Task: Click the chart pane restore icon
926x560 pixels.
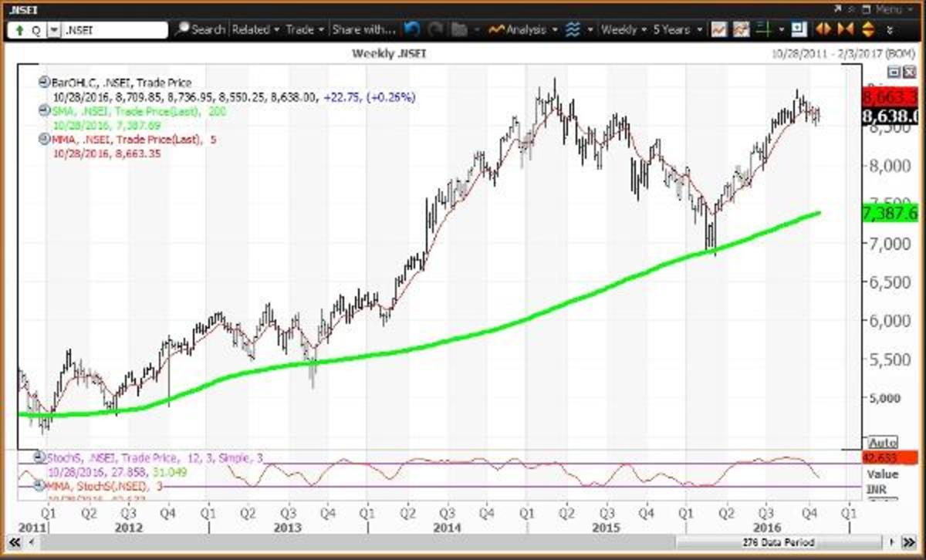Action: tap(894, 71)
